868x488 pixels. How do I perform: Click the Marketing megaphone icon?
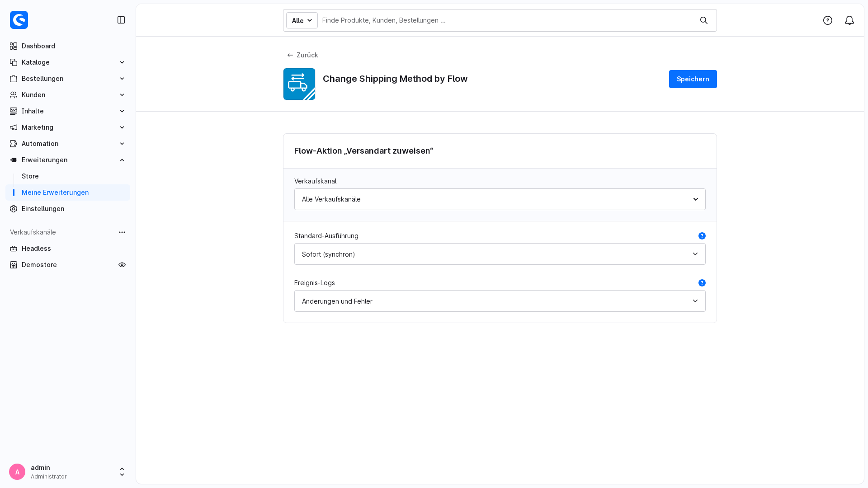[x=14, y=127]
